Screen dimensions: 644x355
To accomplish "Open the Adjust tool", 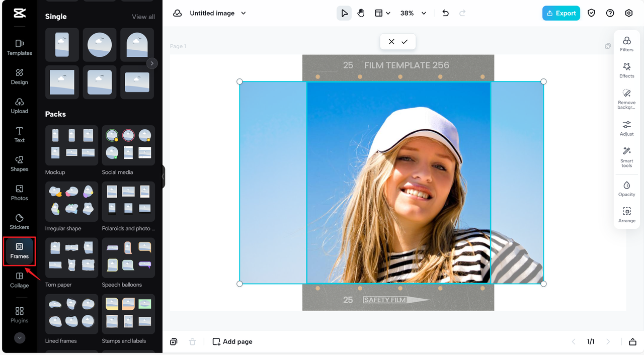I will (x=627, y=128).
